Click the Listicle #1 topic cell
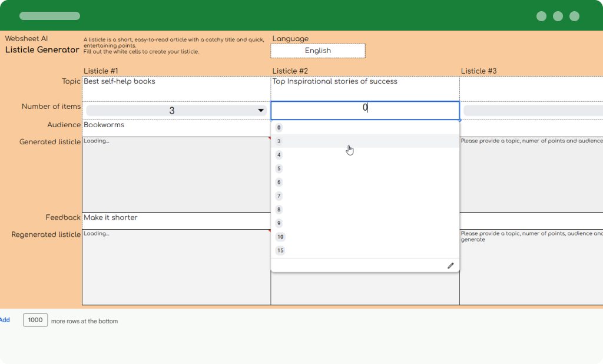Screen dimensions: 603x364 click(x=176, y=87)
